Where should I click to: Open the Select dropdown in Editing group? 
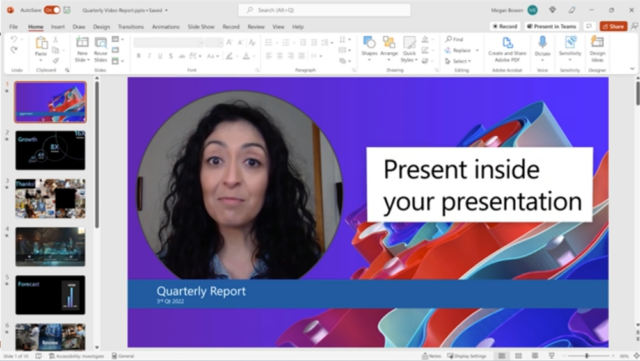[458, 61]
